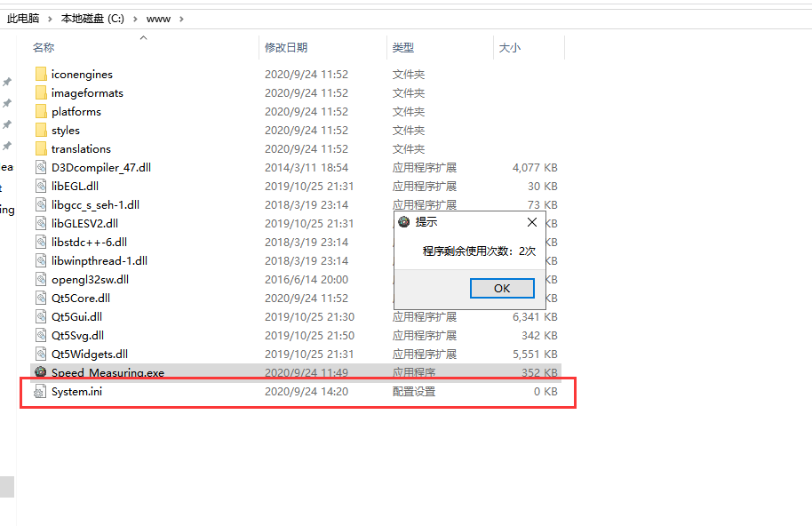Select the libEGL.dll file icon
The width and height of the screenshot is (812, 526).
pos(41,186)
